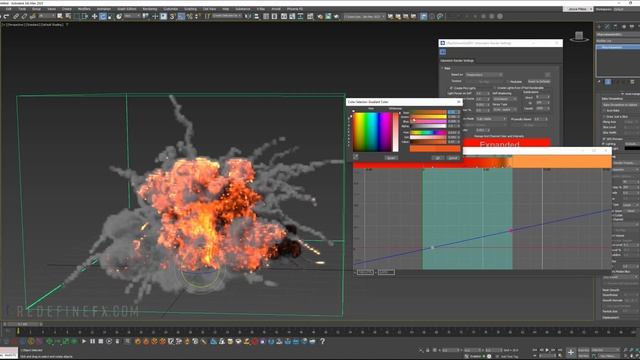Viewport: 640px width, 360px height.
Task: Click the Redo arrow in the main toolbar
Action: pos(7,16)
